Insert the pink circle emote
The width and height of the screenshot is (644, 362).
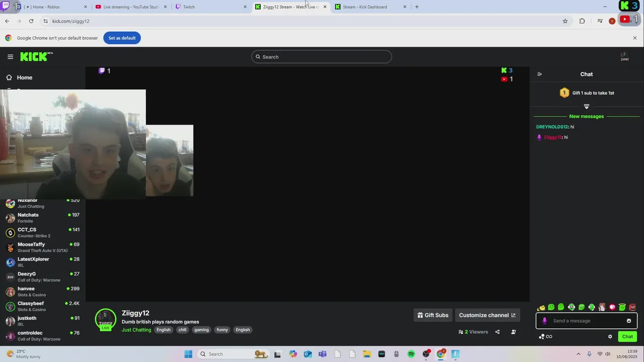pos(612,307)
